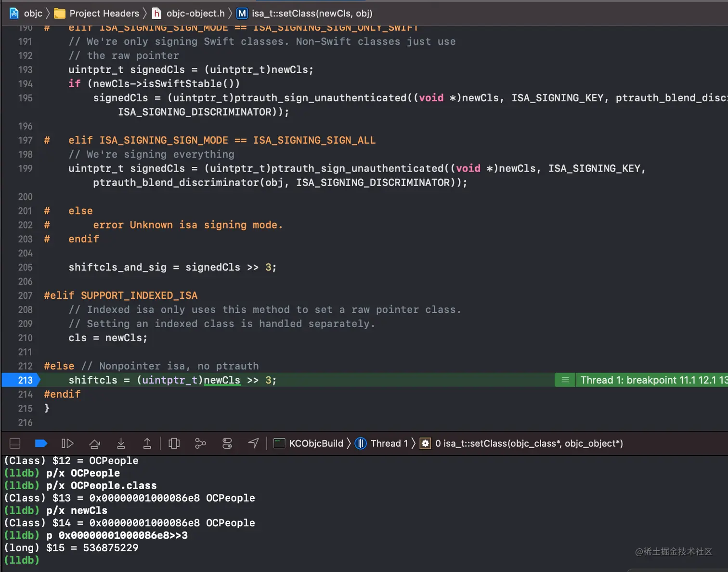
Task: Deactivate breakpoints with the blue breakpoint icon
Action: coord(41,443)
